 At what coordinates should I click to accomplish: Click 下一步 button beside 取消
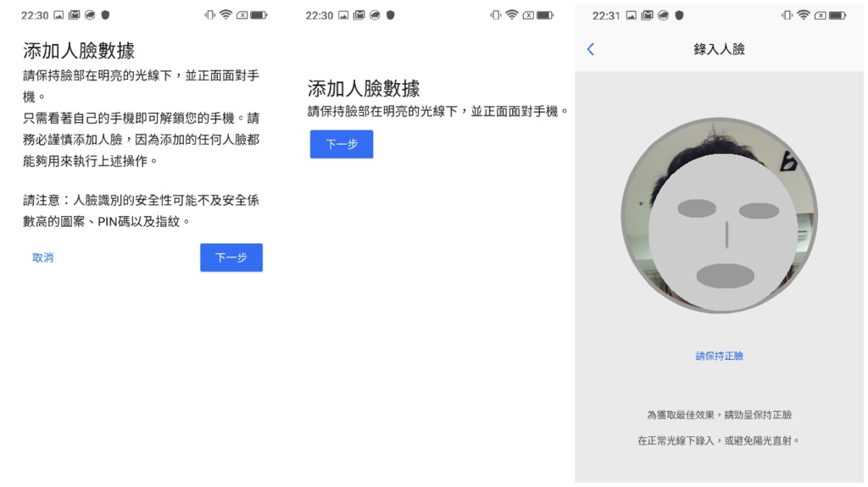[x=231, y=257]
